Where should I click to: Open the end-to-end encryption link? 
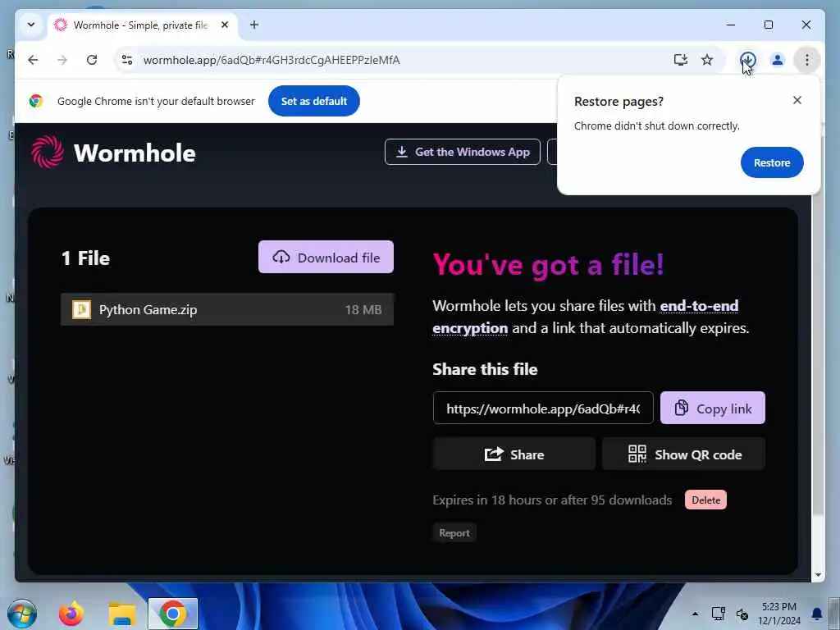(586, 317)
